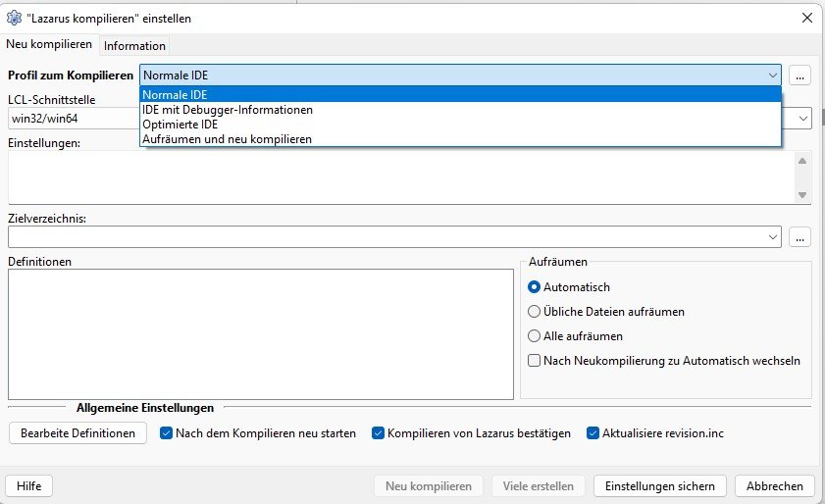This screenshot has width=825, height=504.
Task: Choose Normale IDE from the dropdown list
Action: [460, 95]
